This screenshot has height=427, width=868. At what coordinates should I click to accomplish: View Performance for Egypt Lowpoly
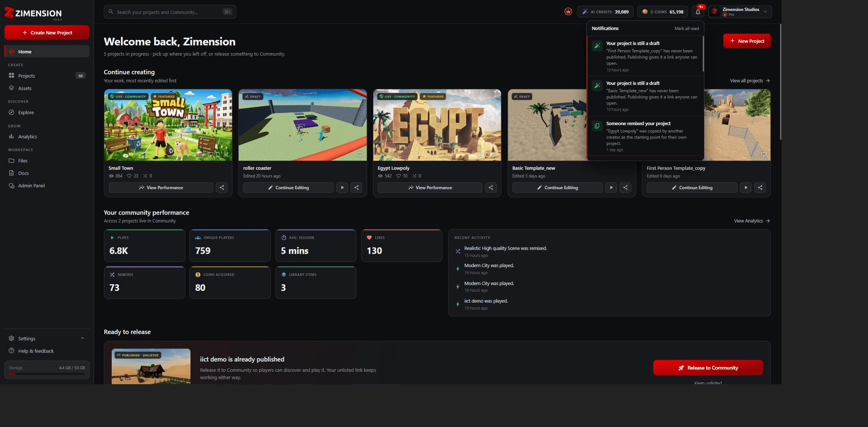click(430, 188)
